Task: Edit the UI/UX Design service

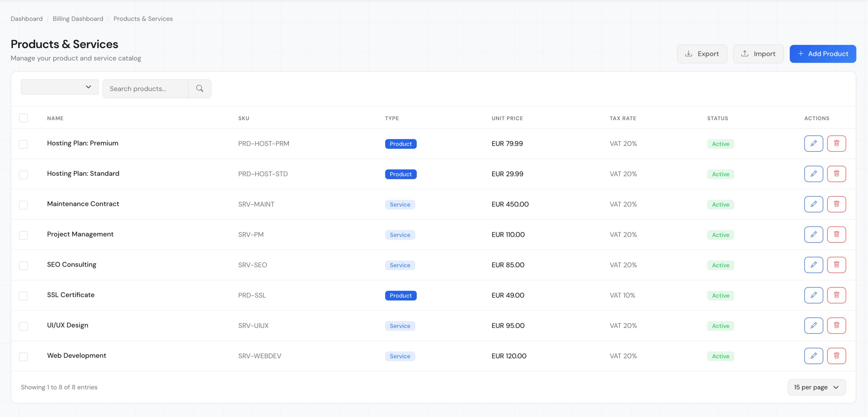Action: pyautogui.click(x=813, y=326)
